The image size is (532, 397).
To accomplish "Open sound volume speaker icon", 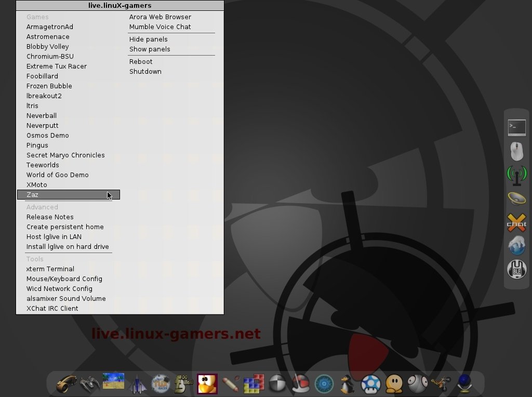I will [517, 198].
